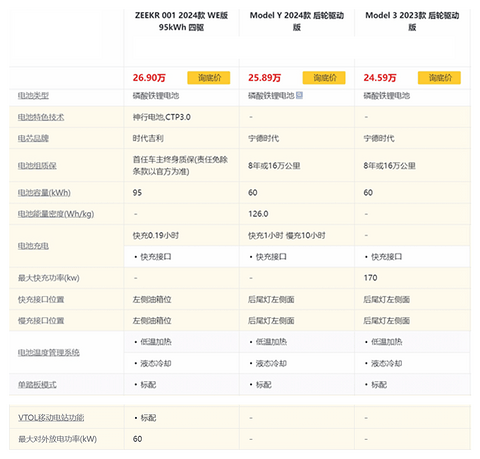The image size is (480, 459).
Task: Open the 单踏板模式 parameter link
Action: [37, 385]
